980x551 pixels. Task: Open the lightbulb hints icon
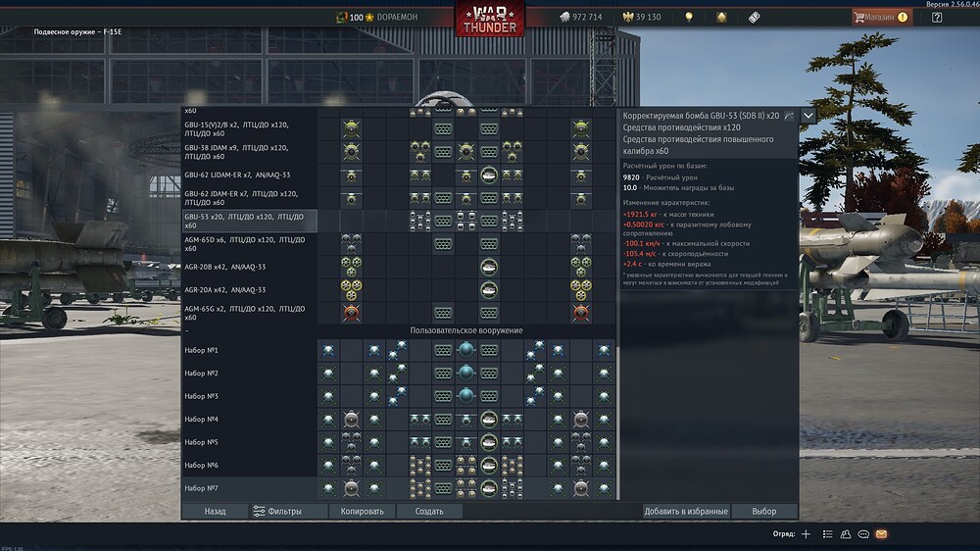coord(689,17)
